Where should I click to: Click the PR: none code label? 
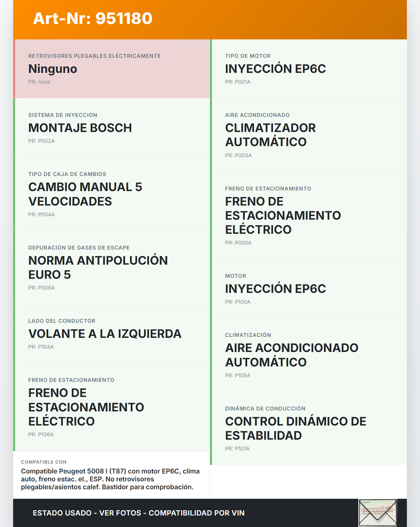point(39,82)
